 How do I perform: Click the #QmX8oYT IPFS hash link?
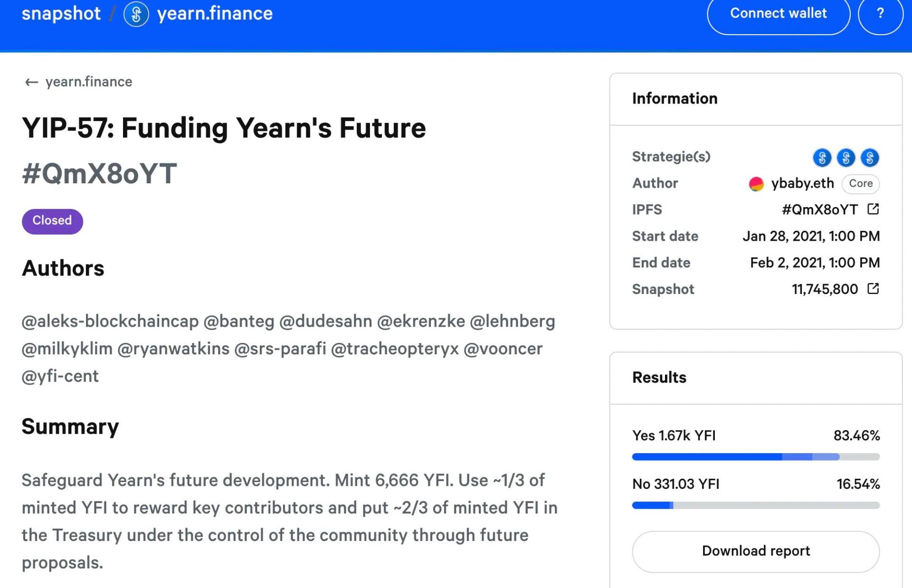click(x=820, y=209)
